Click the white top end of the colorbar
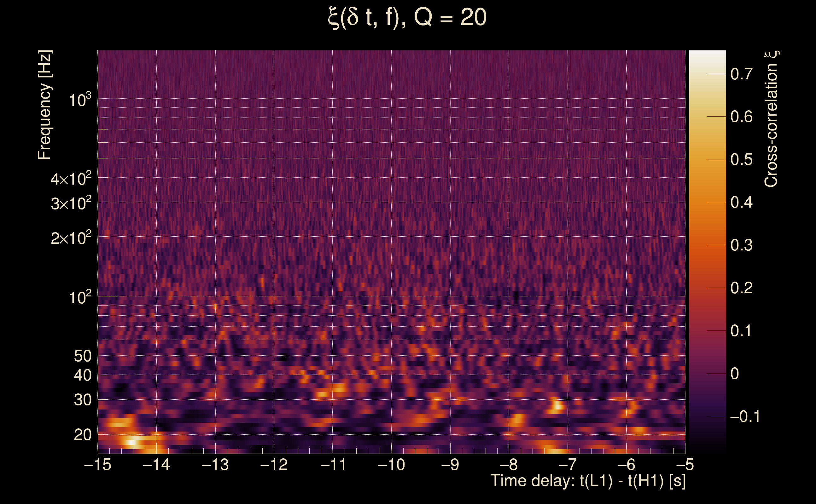816x504 pixels. [x=708, y=53]
